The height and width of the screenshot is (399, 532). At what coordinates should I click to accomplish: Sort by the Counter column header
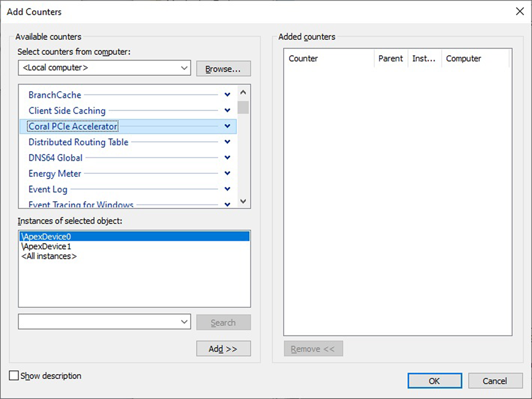click(x=303, y=58)
